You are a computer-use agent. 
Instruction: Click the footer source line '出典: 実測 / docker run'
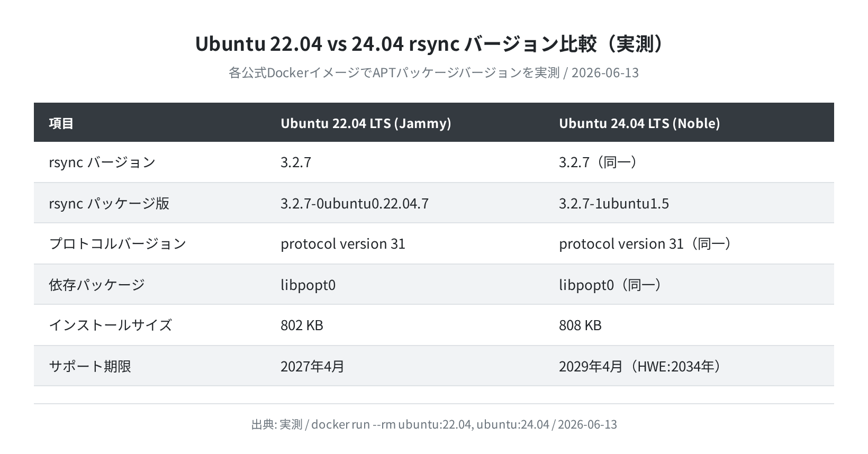point(434,424)
